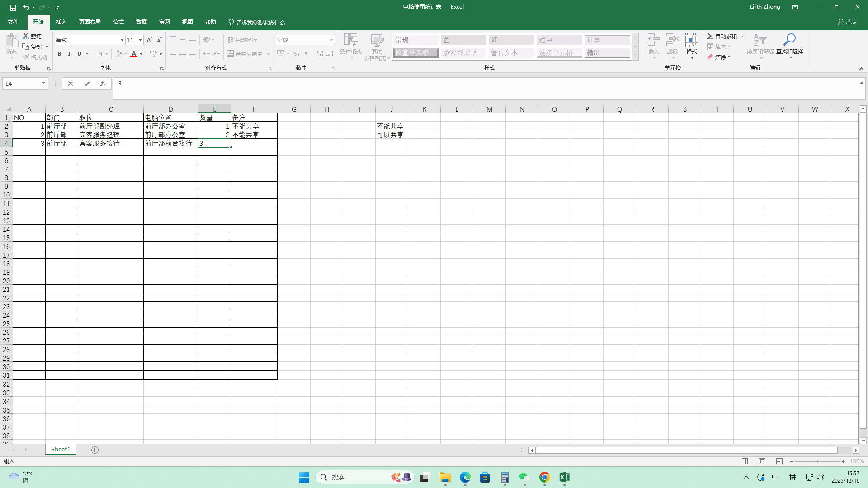Open the Name Box dropdown arrow
Image resolution: width=868 pixels, height=488 pixels.
pyautogui.click(x=43, y=84)
